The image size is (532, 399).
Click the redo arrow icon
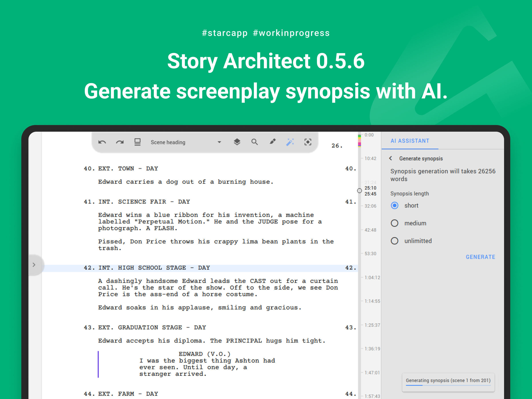point(120,142)
